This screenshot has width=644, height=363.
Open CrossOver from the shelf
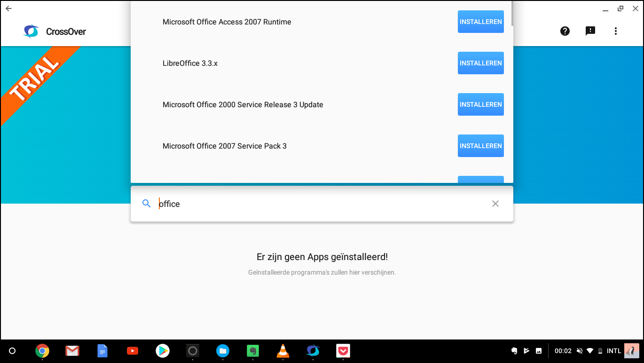(x=313, y=351)
